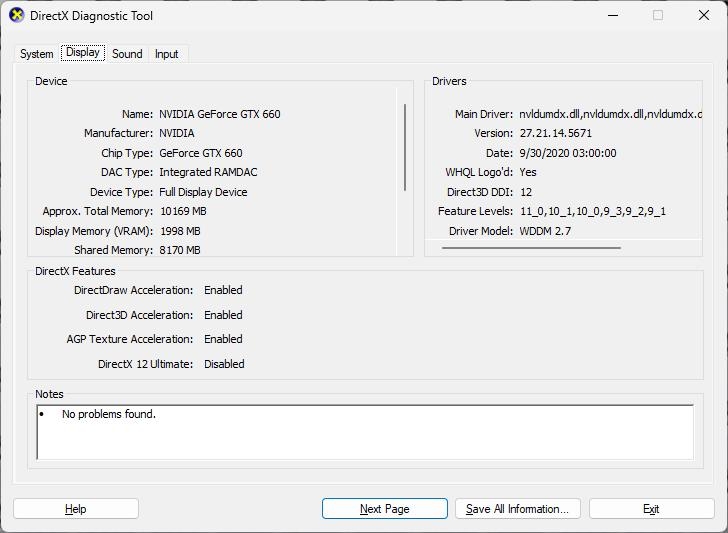Select the Display tab

pyautogui.click(x=82, y=53)
